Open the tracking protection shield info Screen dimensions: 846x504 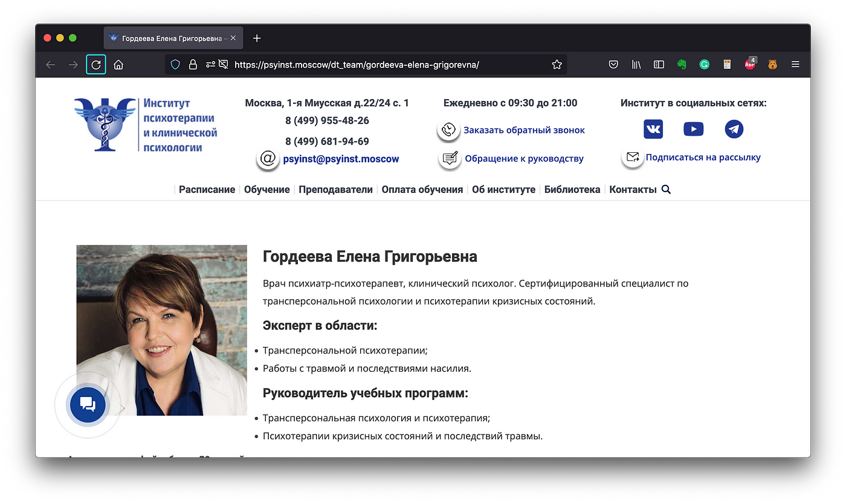coord(175,65)
